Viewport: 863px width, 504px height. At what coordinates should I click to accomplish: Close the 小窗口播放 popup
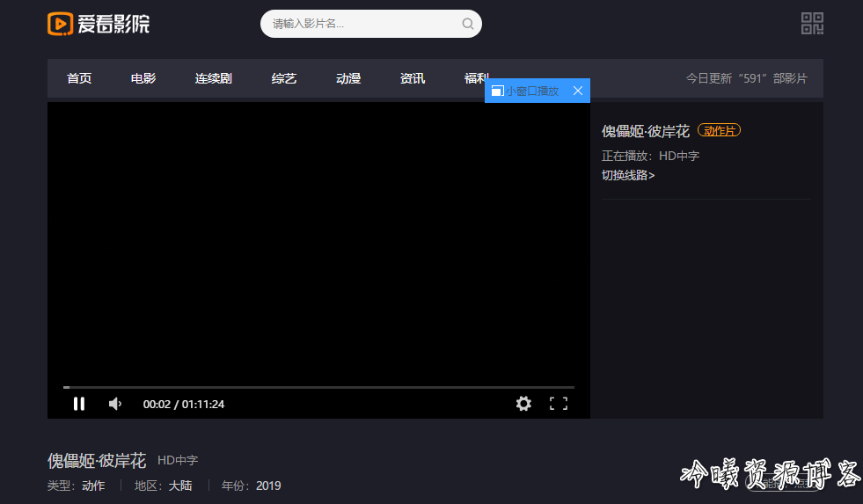tap(578, 91)
